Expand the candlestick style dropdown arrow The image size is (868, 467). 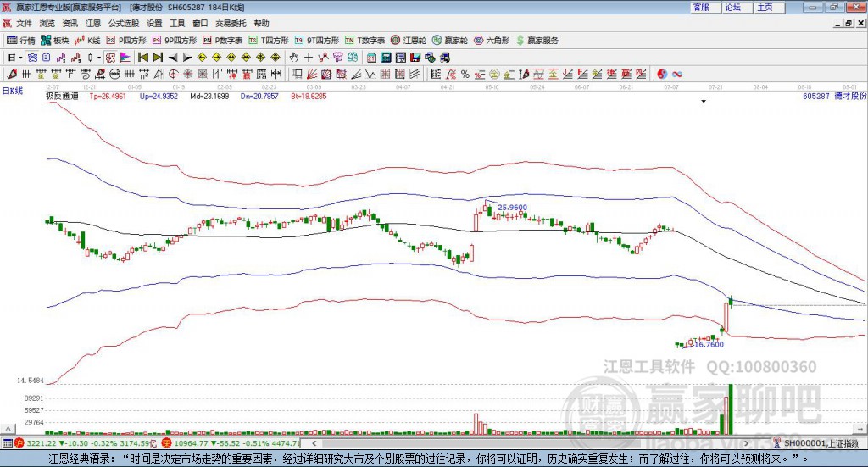[99, 58]
